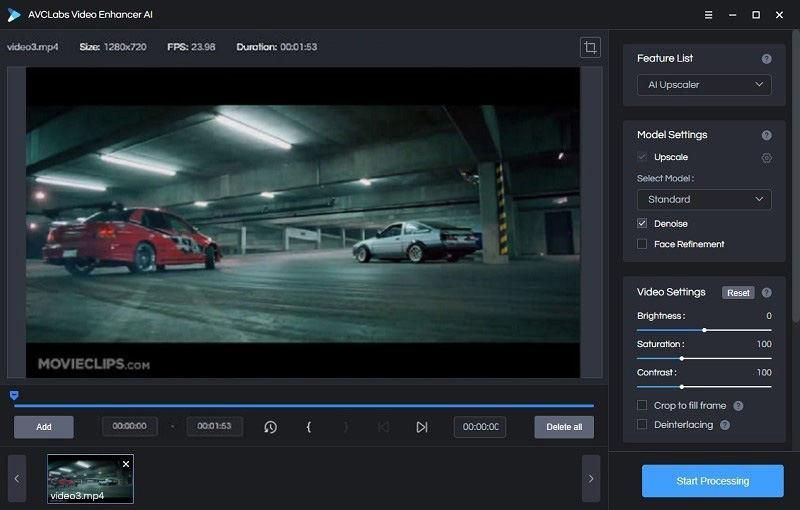Enable Face Refinement checkbox
This screenshot has height=510, width=800.
click(642, 244)
